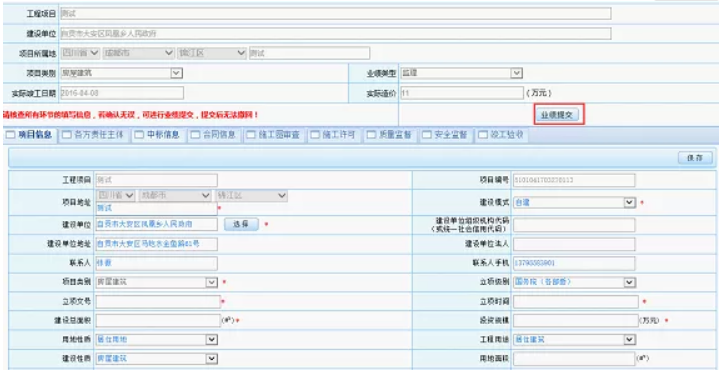Switch to the 各方责任主体 tab
Viewport: 721px width, 373px height.
click(94, 135)
